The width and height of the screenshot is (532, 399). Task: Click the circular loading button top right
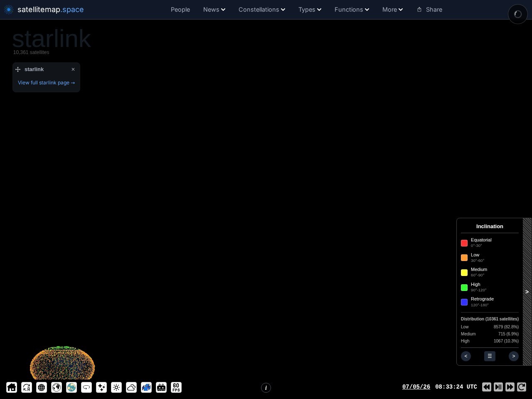pyautogui.click(x=517, y=14)
